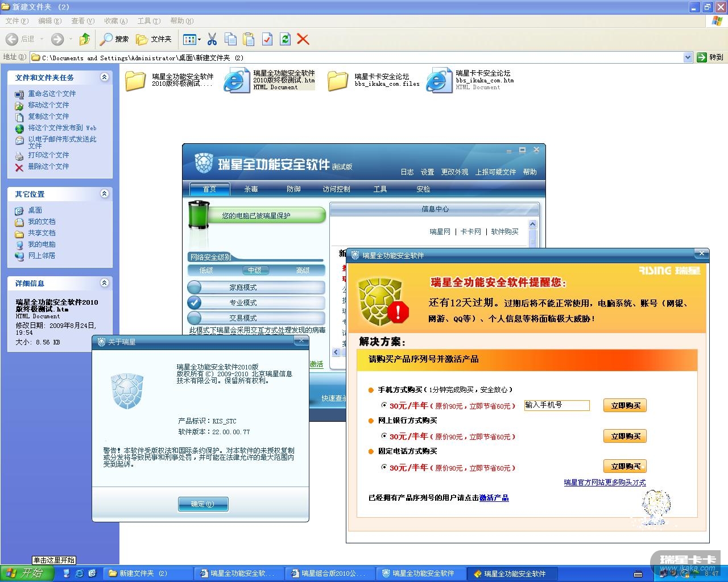This screenshot has height=582, width=728.
Task: Select 30元/半年 radio under 网上银行方式购买
Action: [384, 436]
